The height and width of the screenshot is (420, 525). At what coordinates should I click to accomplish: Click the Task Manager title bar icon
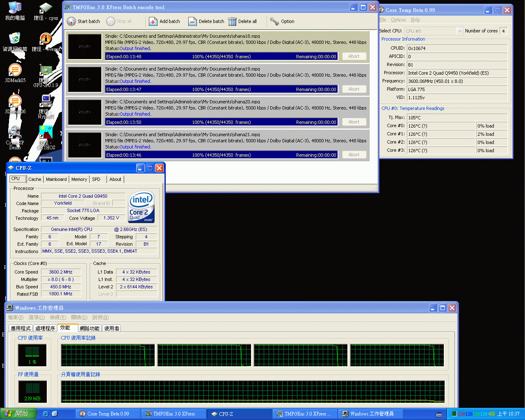(x=10, y=308)
